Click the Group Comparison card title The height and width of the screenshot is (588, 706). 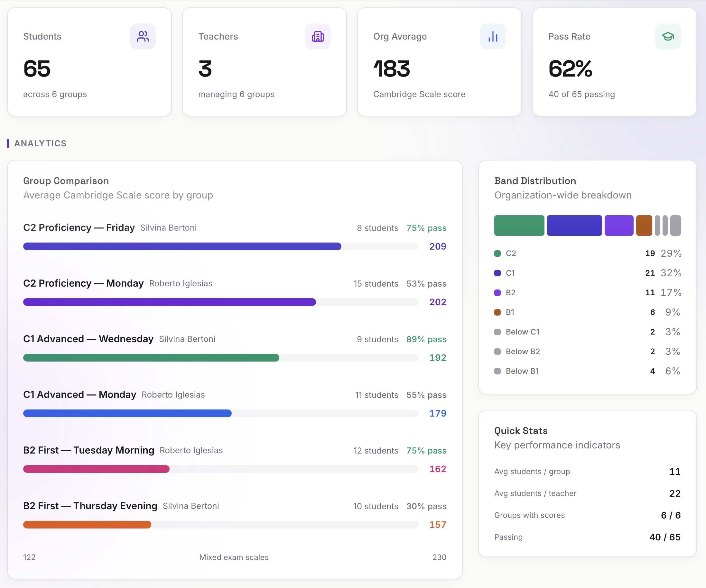tap(66, 181)
